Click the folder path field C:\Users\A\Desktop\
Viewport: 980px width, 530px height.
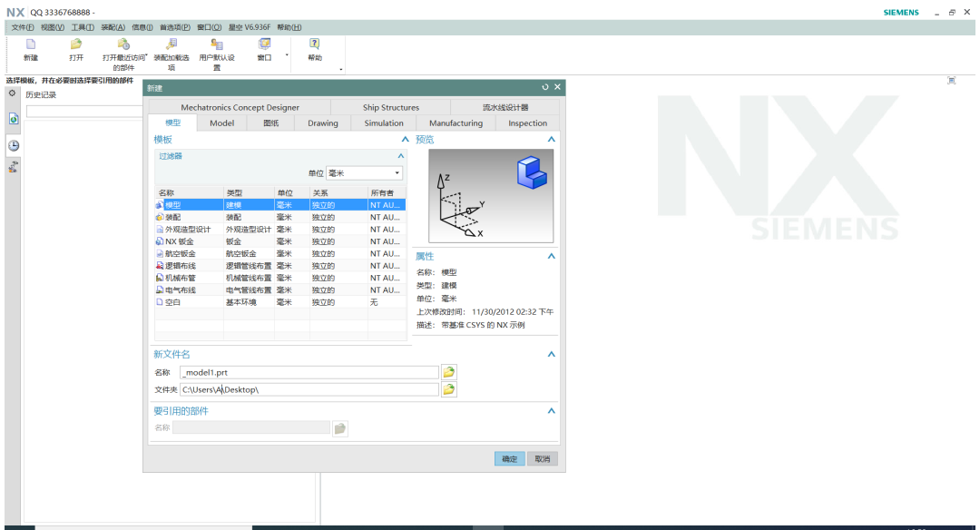[309, 389]
